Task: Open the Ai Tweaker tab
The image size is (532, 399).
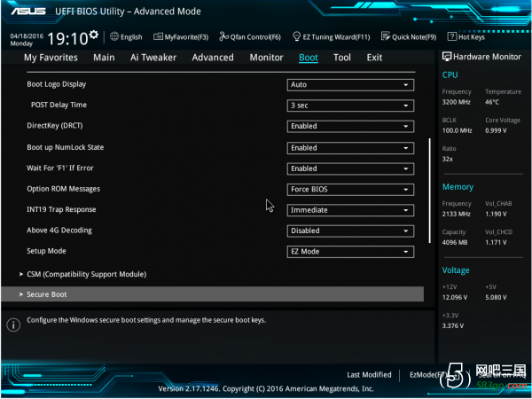Action: pyautogui.click(x=153, y=58)
